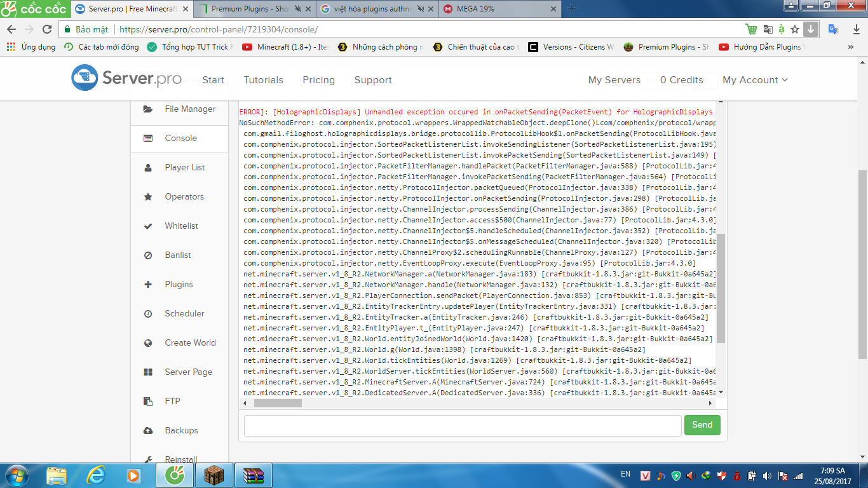Image resolution: width=868 pixels, height=488 pixels.
Task: Open the network signal bars tray icon
Action: tap(799, 475)
